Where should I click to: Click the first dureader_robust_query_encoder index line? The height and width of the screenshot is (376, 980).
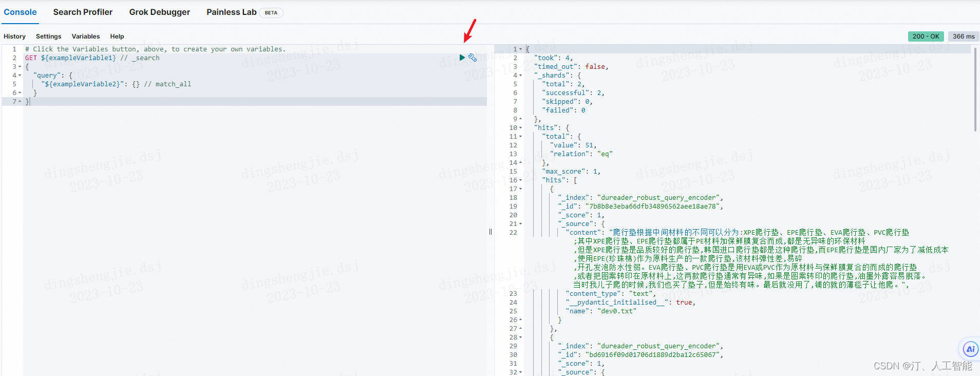click(x=640, y=198)
